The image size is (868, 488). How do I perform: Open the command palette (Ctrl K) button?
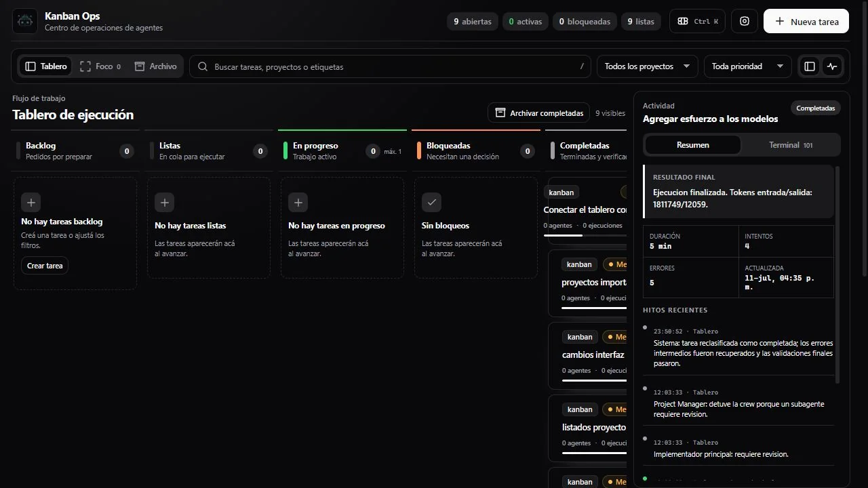click(697, 21)
